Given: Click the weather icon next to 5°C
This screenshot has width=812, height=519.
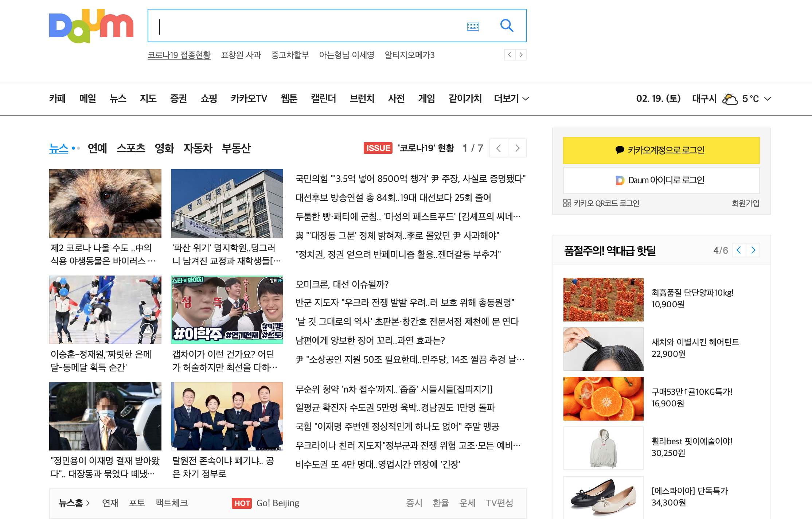Looking at the screenshot, I should tap(729, 98).
